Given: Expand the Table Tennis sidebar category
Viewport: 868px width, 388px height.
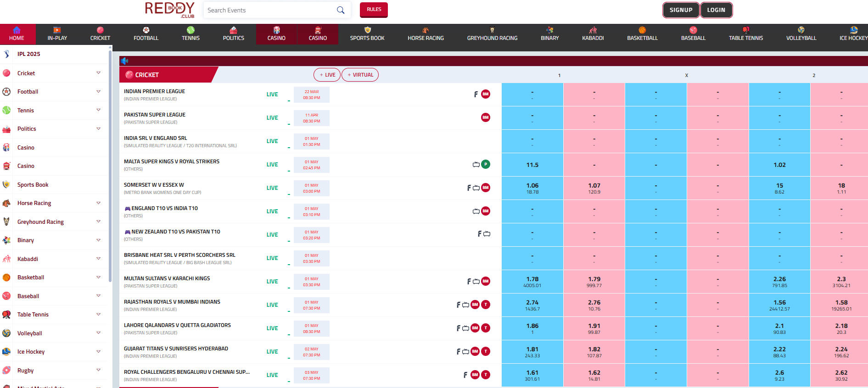Looking at the screenshot, I should click(98, 315).
